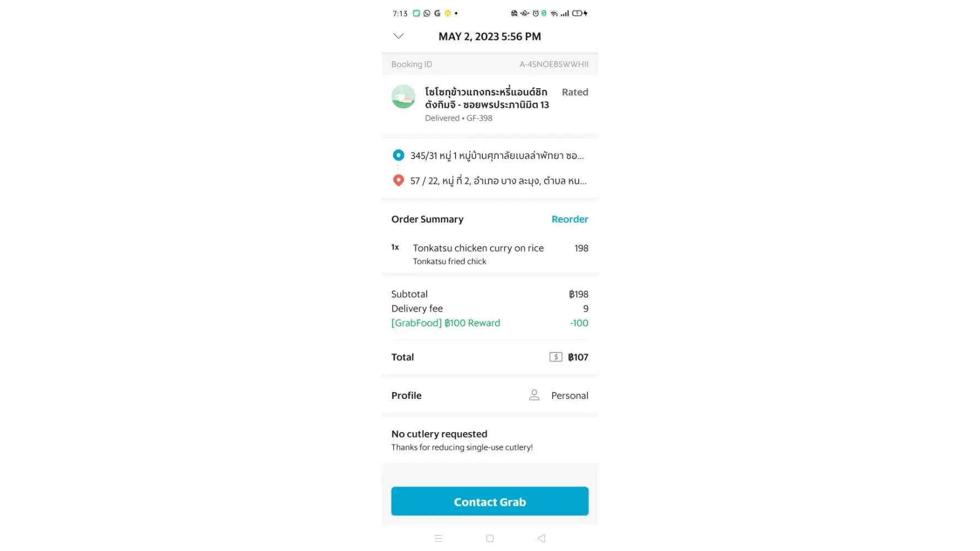Viewport: 980px width, 551px height.
Task: Tap the cash payment icon beside Total
Action: (555, 357)
